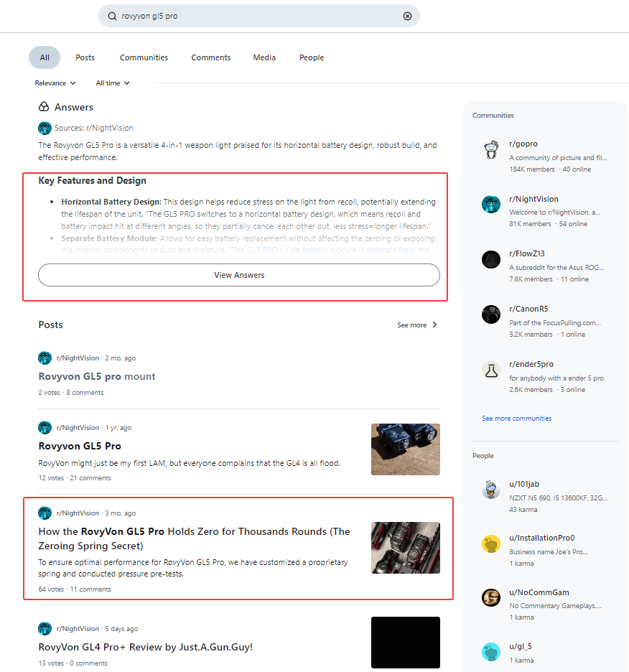Follow the See more communities link
The height and width of the screenshot is (672, 629).
(517, 419)
